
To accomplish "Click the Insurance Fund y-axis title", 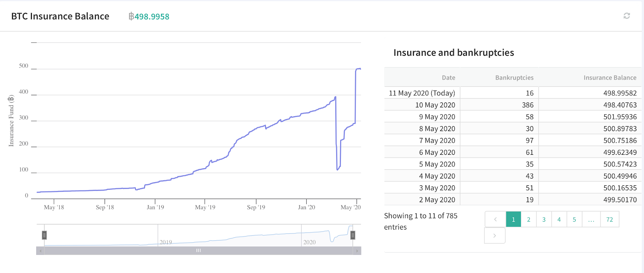I will point(11,121).
